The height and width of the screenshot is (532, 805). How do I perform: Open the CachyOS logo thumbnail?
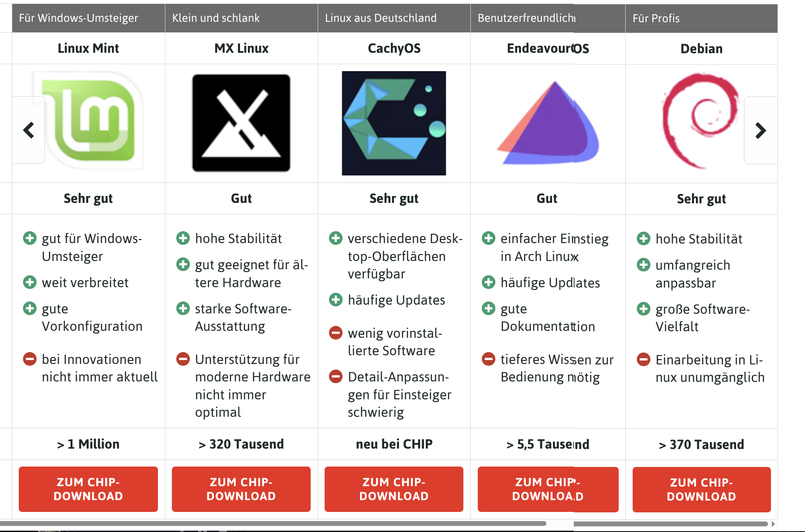click(394, 123)
